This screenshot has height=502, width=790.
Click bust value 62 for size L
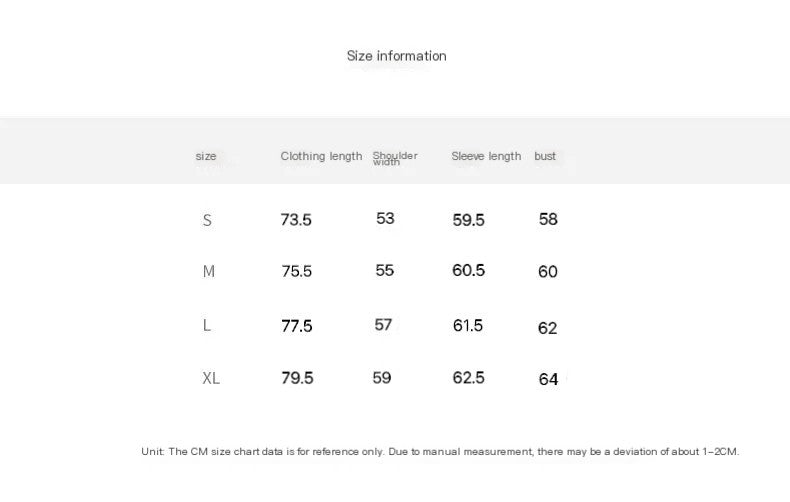(x=547, y=328)
